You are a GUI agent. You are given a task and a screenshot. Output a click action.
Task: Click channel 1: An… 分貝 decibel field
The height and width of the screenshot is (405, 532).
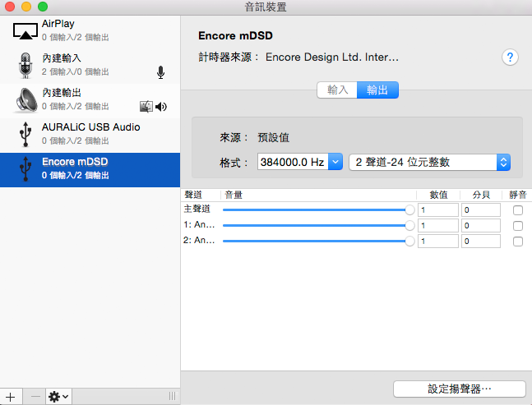pyautogui.click(x=480, y=226)
